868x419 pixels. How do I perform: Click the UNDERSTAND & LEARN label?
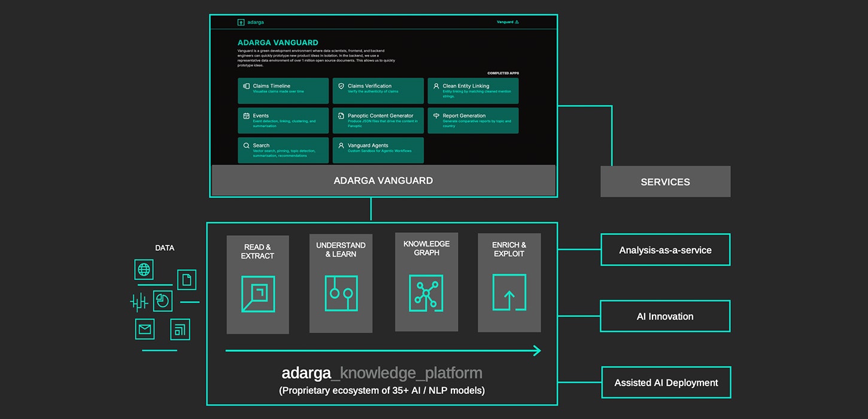(x=341, y=250)
